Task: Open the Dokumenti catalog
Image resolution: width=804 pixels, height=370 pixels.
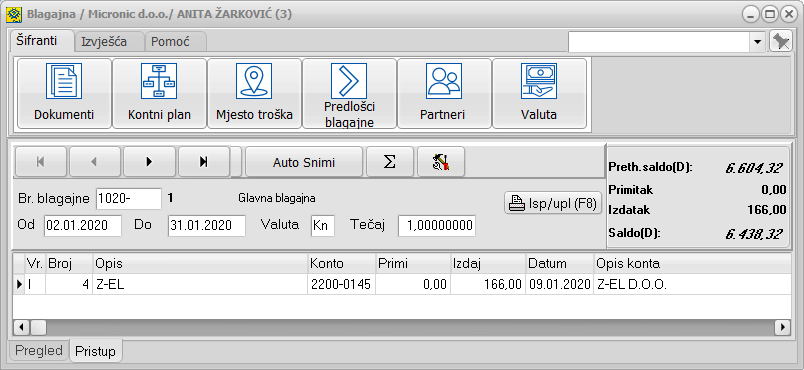Action: tap(64, 93)
